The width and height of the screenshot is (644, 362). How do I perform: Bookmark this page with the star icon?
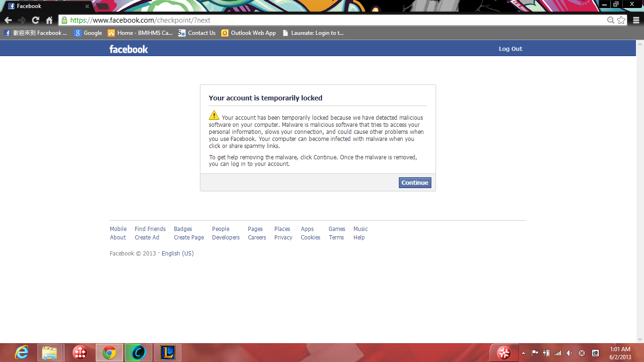point(621,20)
